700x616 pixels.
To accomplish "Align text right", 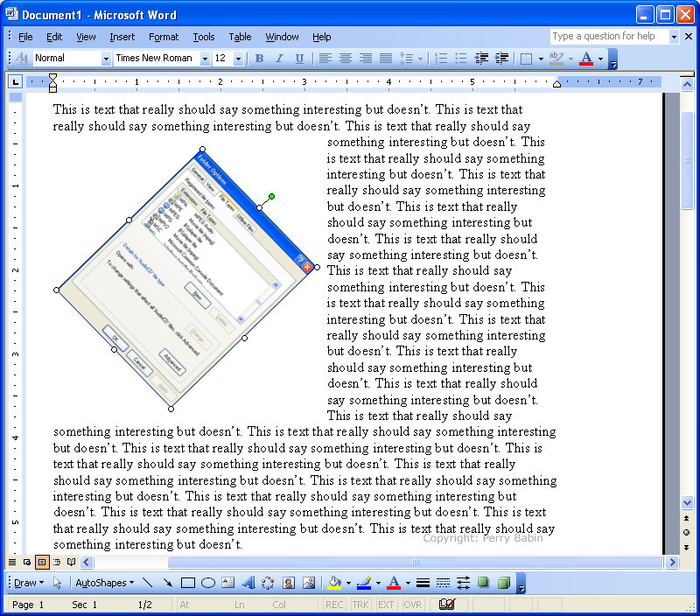I will tap(366, 59).
